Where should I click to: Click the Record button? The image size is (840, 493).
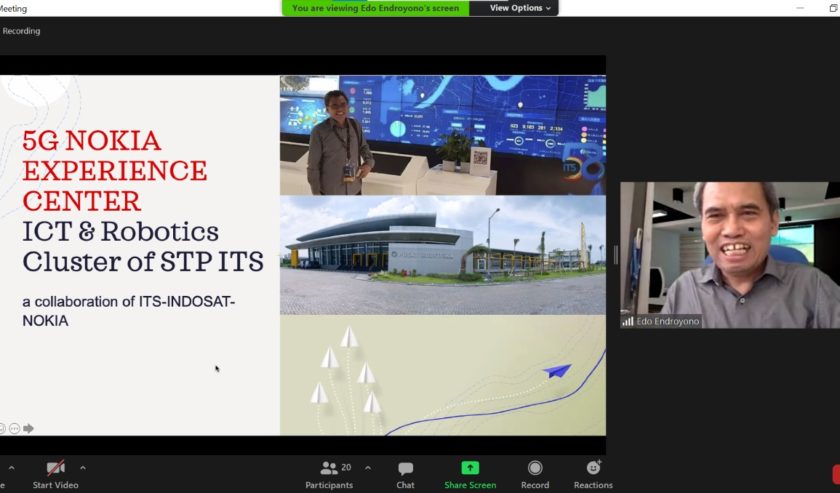click(535, 474)
